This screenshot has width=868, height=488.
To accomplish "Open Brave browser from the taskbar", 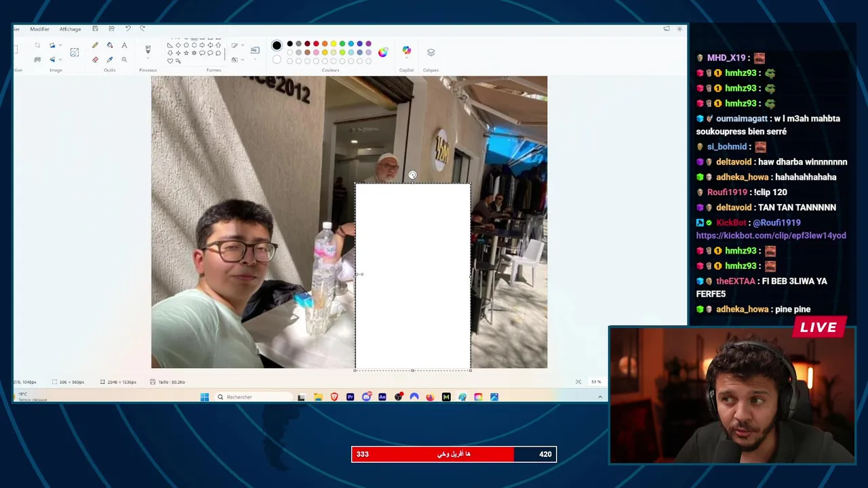I will click(334, 397).
